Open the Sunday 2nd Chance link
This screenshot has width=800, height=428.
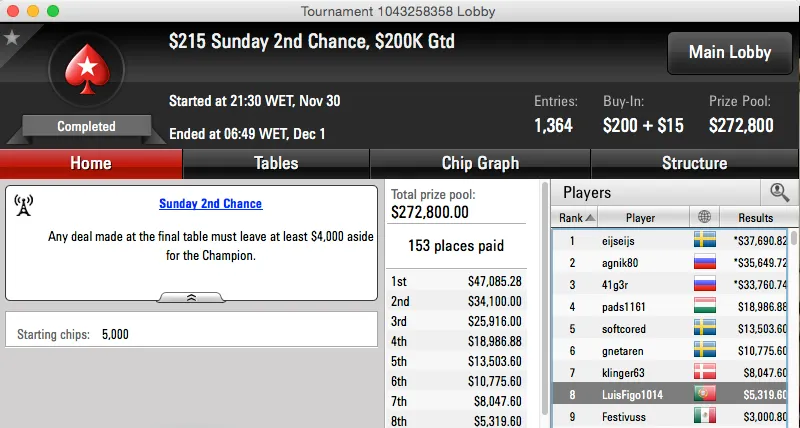point(210,204)
